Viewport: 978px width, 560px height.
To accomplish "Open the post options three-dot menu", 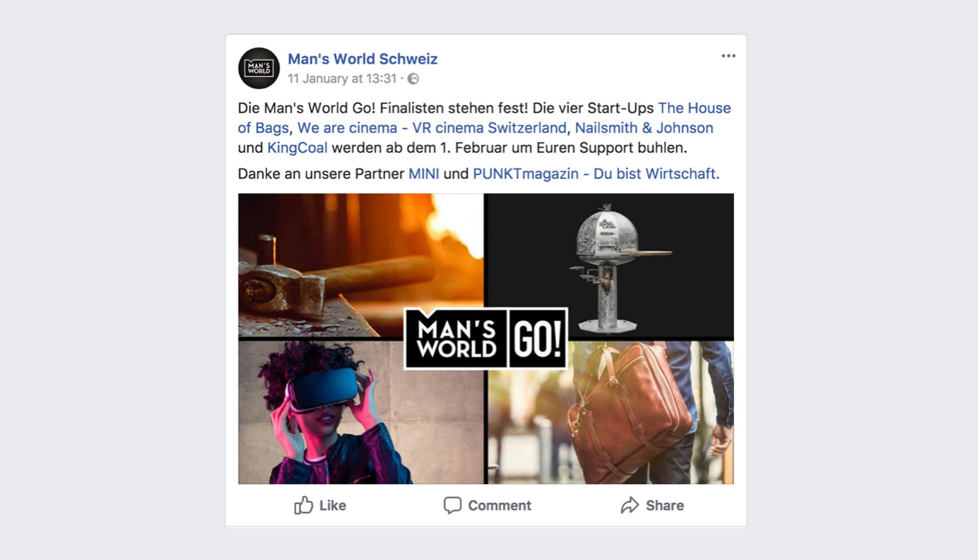I will tap(728, 56).
